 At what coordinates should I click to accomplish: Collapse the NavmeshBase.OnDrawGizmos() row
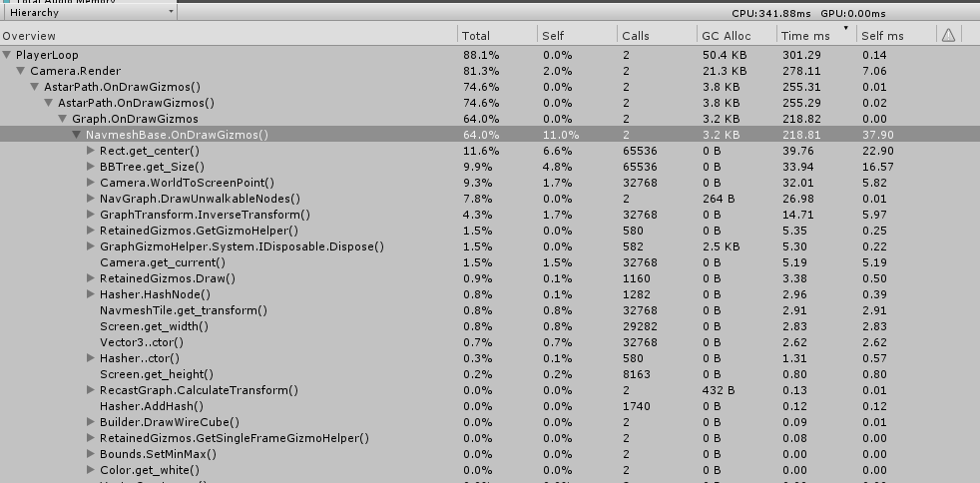(76, 135)
